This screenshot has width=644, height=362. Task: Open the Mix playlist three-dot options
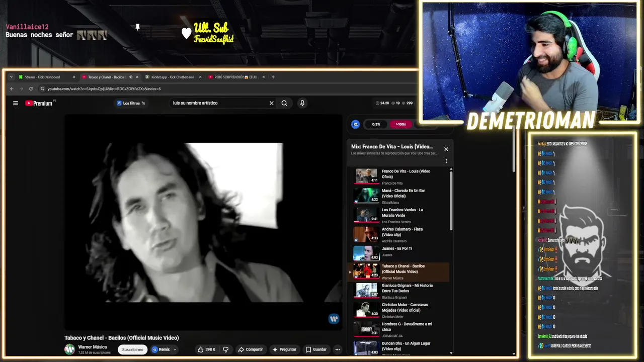pyautogui.click(x=446, y=161)
